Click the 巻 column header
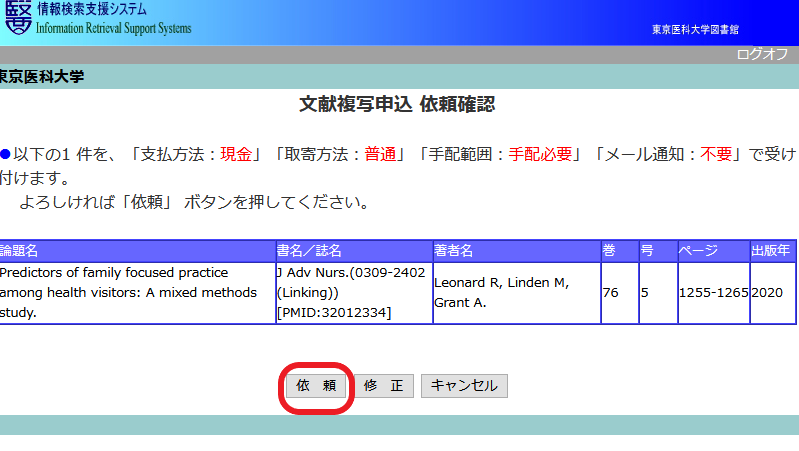The image size is (799, 451). point(620,251)
